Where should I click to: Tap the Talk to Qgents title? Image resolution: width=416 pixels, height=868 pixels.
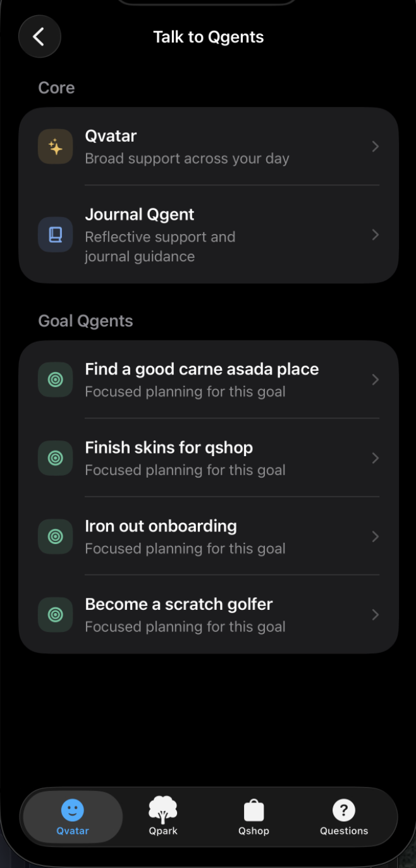pyautogui.click(x=208, y=37)
